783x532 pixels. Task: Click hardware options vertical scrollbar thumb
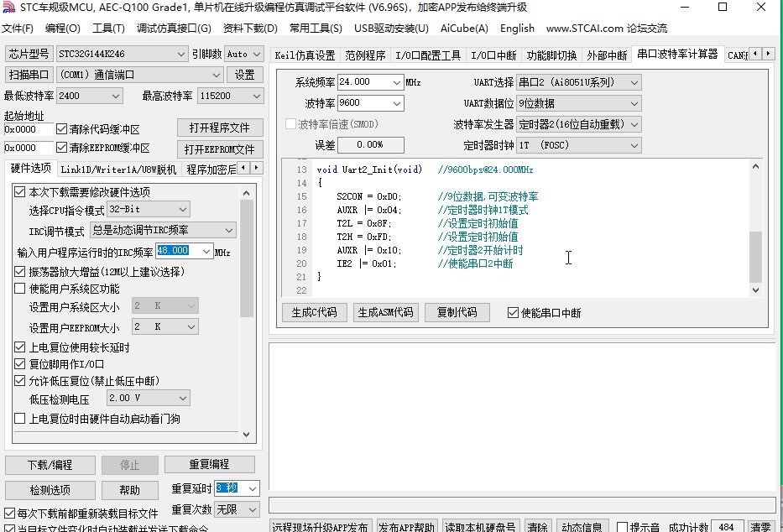246,258
